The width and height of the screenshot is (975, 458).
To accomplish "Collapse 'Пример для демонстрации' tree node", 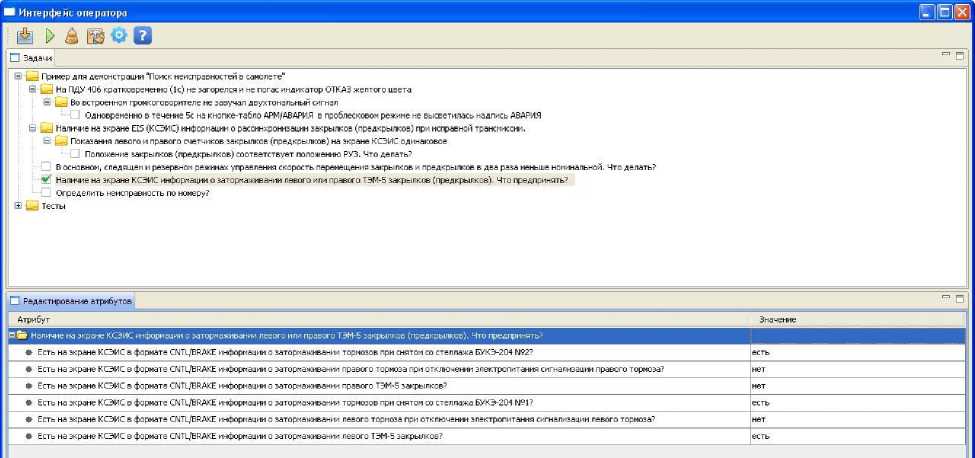I will click(17, 76).
